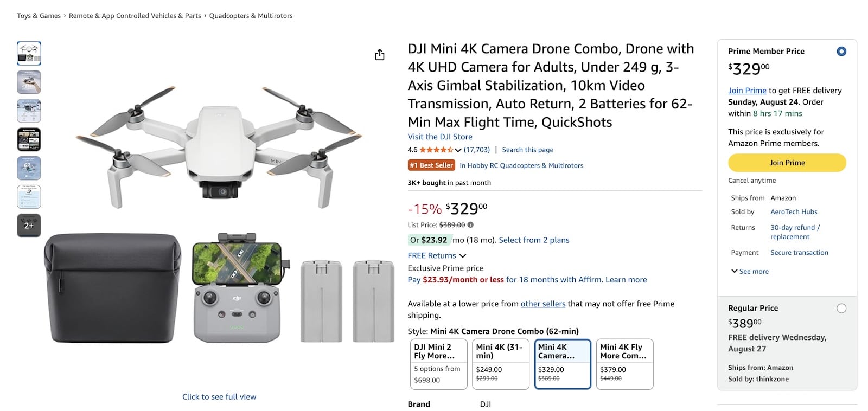Open the Toys & Games breadcrumb
This screenshot has height=411, width=868.
(x=38, y=15)
